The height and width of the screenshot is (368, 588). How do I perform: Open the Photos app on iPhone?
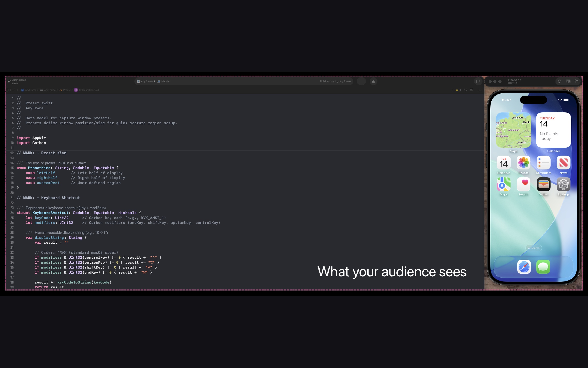(x=523, y=163)
